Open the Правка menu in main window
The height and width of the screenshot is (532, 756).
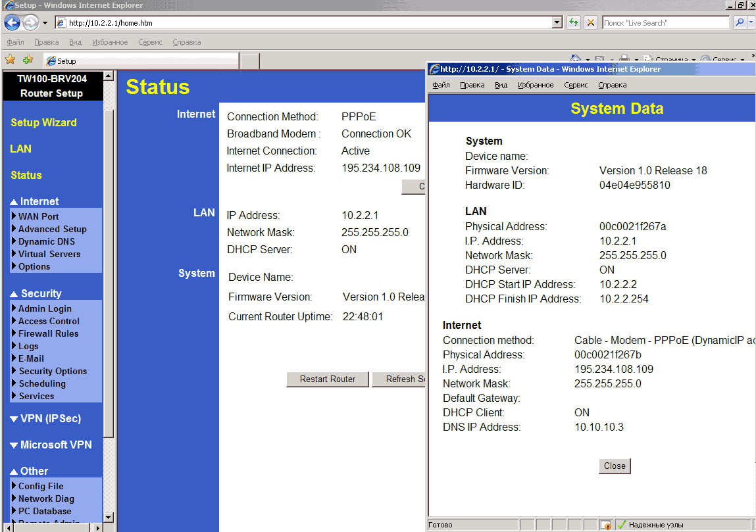tap(46, 42)
